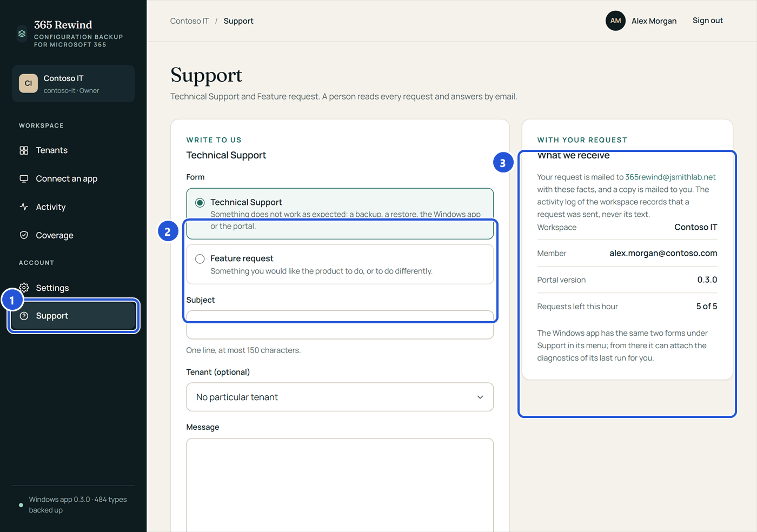Click the 365rewind@jsmithlab.net email link
This screenshot has height=532, width=757.
click(x=670, y=177)
